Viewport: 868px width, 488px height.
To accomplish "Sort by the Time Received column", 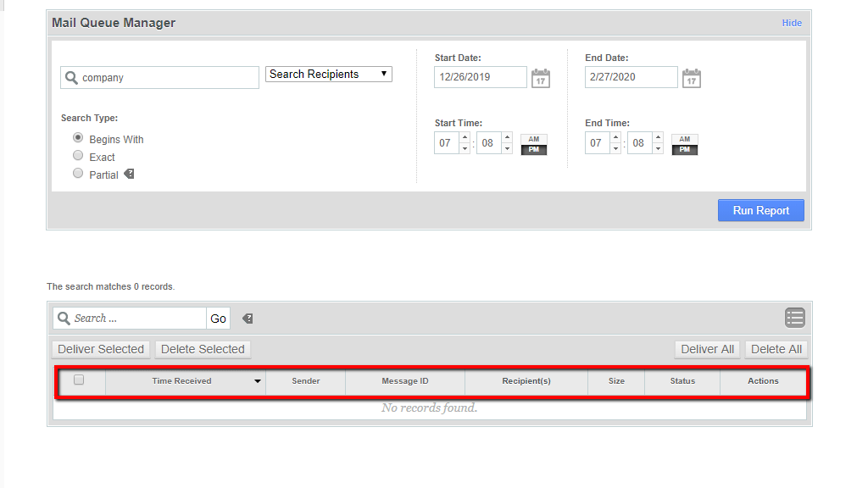I will click(x=182, y=381).
